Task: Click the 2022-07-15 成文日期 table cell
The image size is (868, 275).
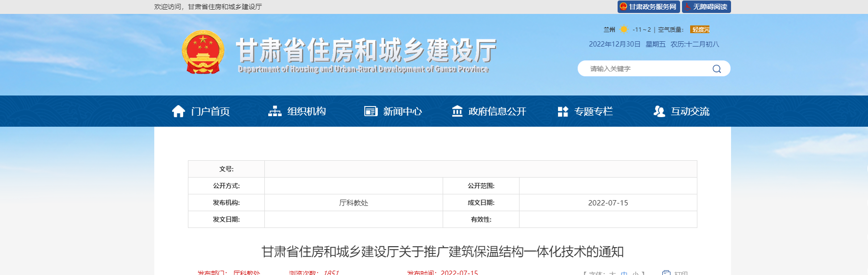Action: pyautogui.click(x=608, y=203)
